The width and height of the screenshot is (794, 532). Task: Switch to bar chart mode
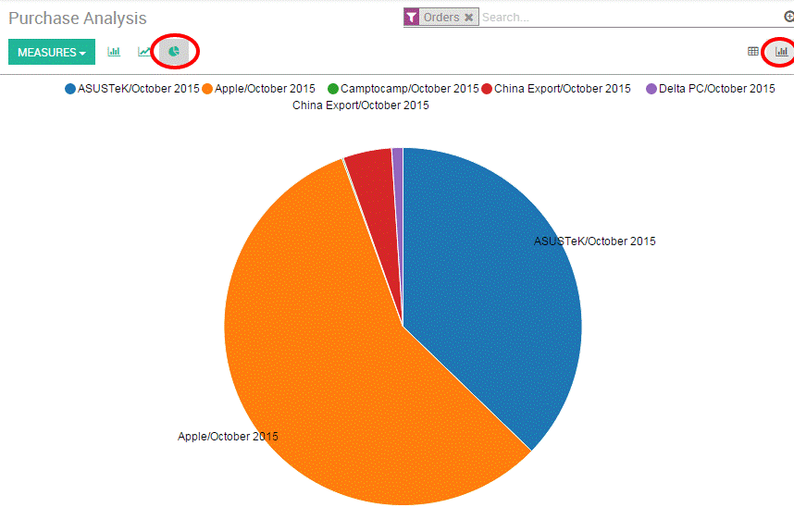[x=114, y=52]
